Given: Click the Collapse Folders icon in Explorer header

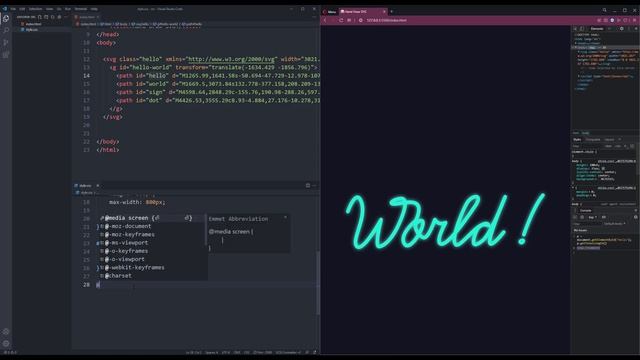Looking at the screenshot, I should click(59, 17).
